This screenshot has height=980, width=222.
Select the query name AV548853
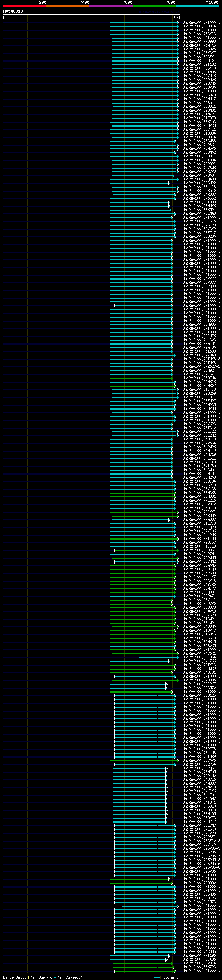tap(13, 11)
